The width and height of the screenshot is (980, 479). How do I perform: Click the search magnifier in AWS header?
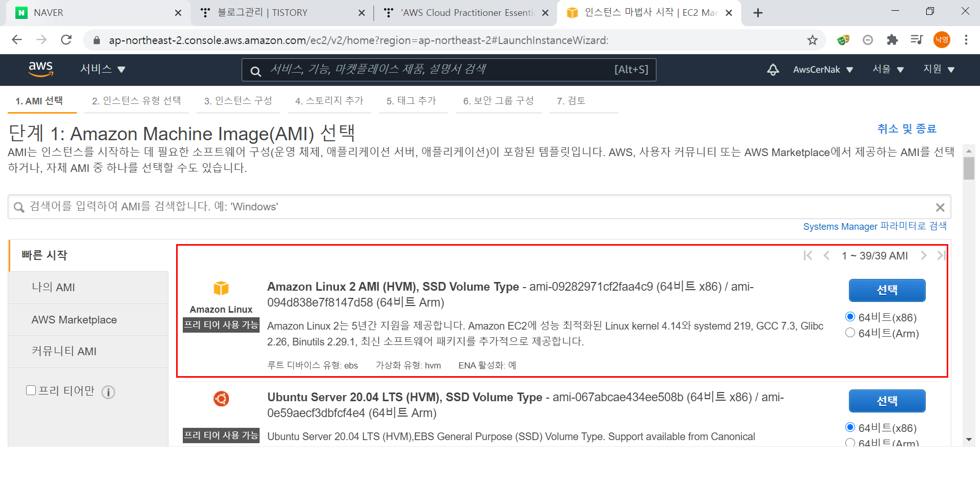pyautogui.click(x=255, y=71)
